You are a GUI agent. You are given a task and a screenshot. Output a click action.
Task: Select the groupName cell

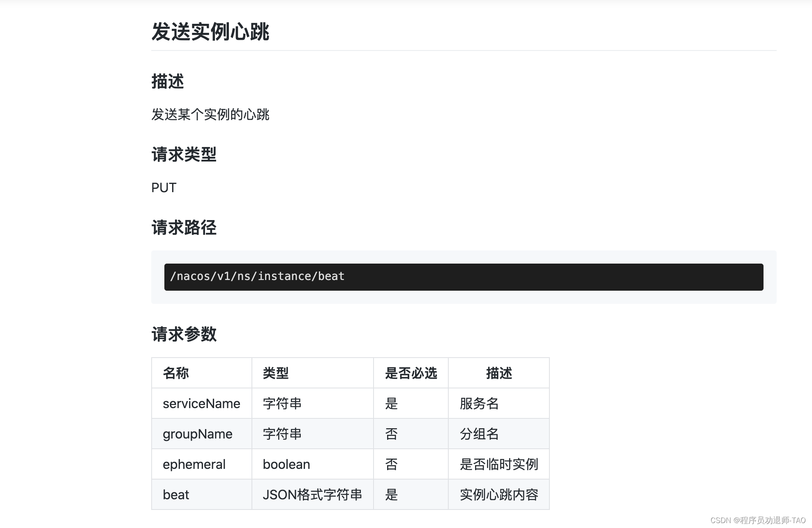pyautogui.click(x=202, y=434)
